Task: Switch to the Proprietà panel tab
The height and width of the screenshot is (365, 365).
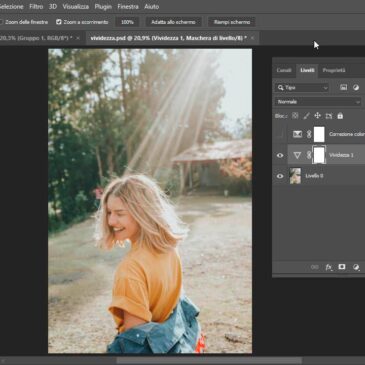Action: tap(334, 70)
